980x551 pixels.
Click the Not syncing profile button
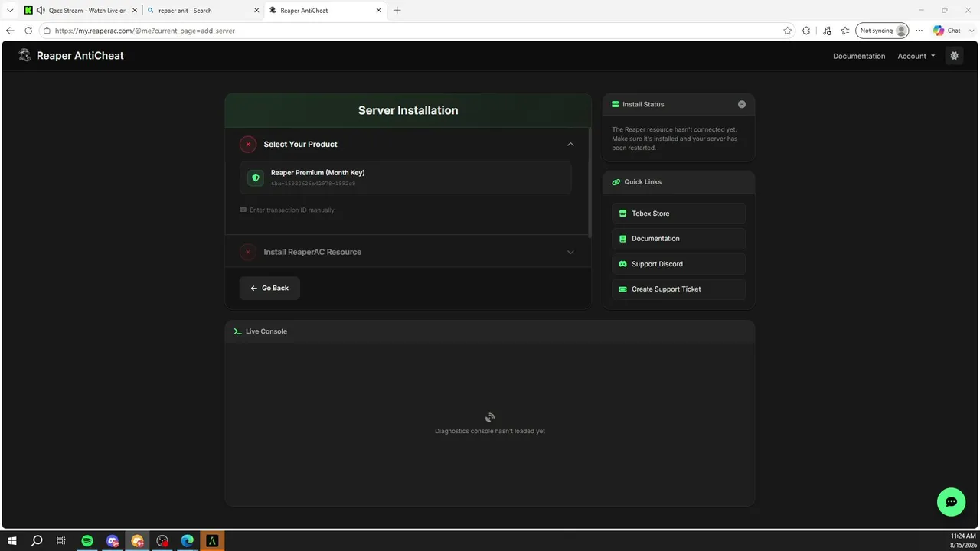(882, 31)
